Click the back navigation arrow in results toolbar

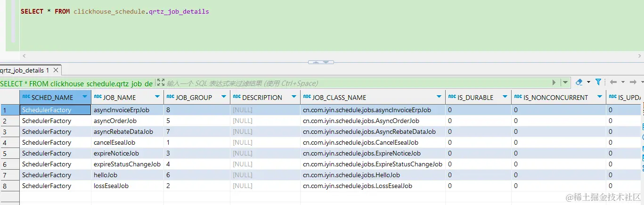coord(613,82)
